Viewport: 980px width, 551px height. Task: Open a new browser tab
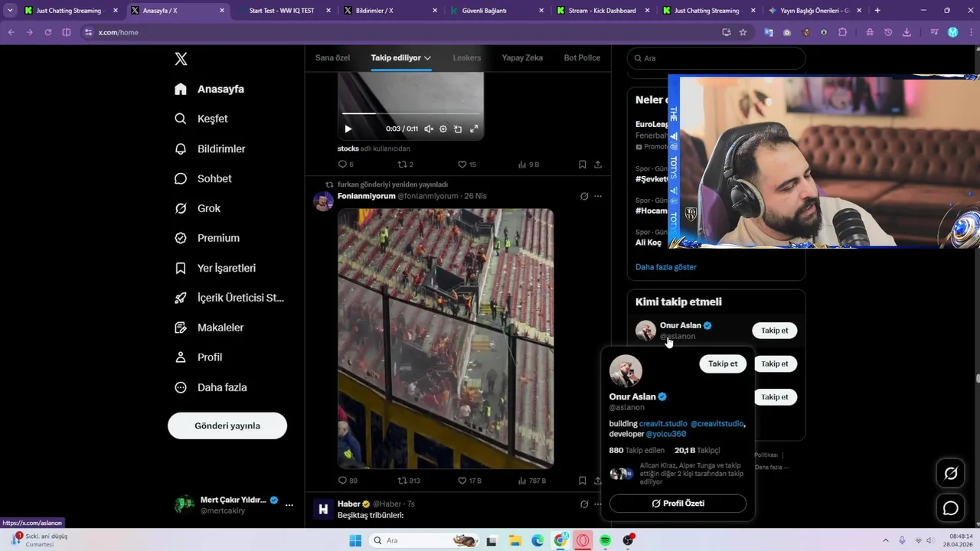tap(877, 11)
